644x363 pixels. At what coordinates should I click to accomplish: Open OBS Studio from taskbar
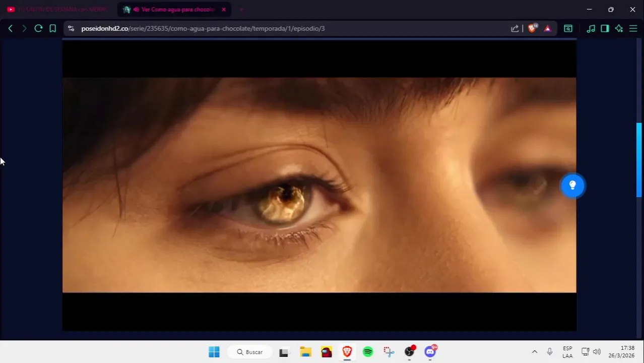pos(410,352)
